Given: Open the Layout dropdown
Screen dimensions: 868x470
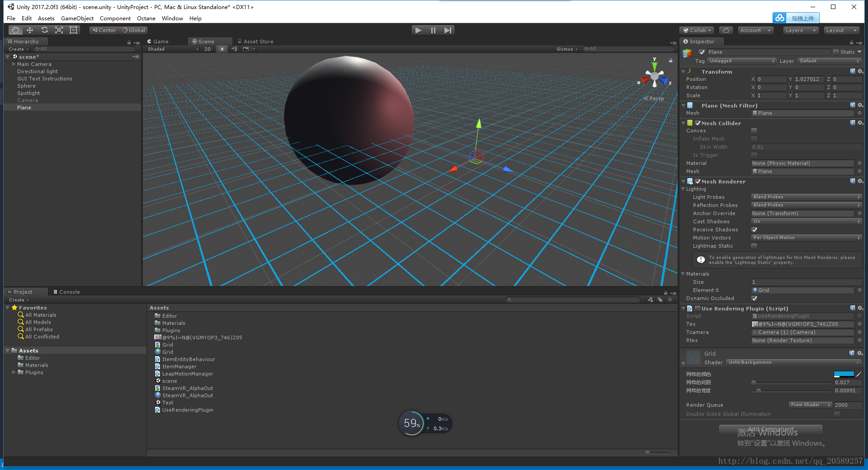Looking at the screenshot, I should [841, 30].
